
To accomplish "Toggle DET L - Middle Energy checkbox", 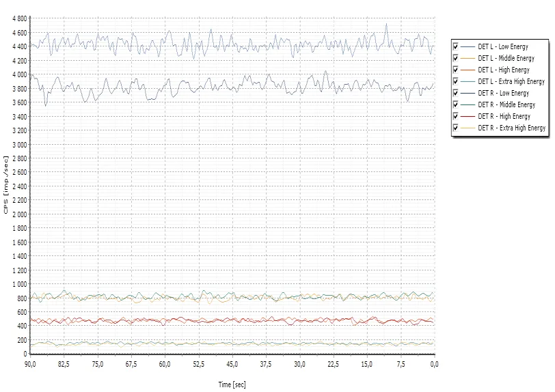I will (455, 58).
